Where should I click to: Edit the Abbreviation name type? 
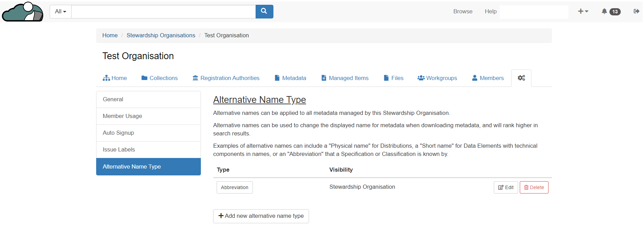click(505, 187)
